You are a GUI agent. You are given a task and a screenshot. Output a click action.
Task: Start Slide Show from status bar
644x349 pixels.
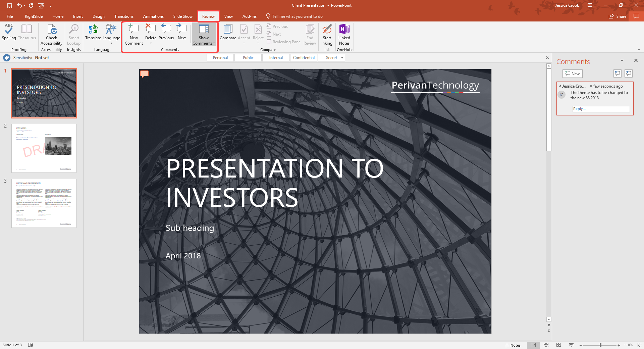click(x=571, y=345)
